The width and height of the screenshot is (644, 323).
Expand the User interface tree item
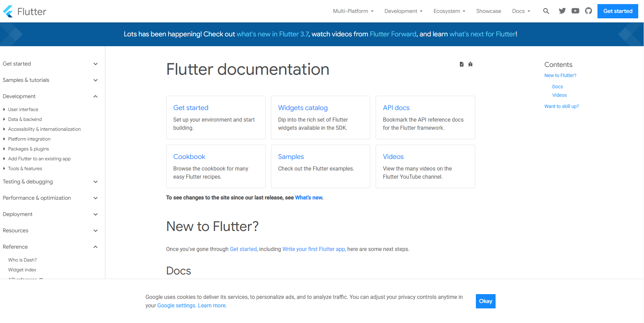coord(20,109)
